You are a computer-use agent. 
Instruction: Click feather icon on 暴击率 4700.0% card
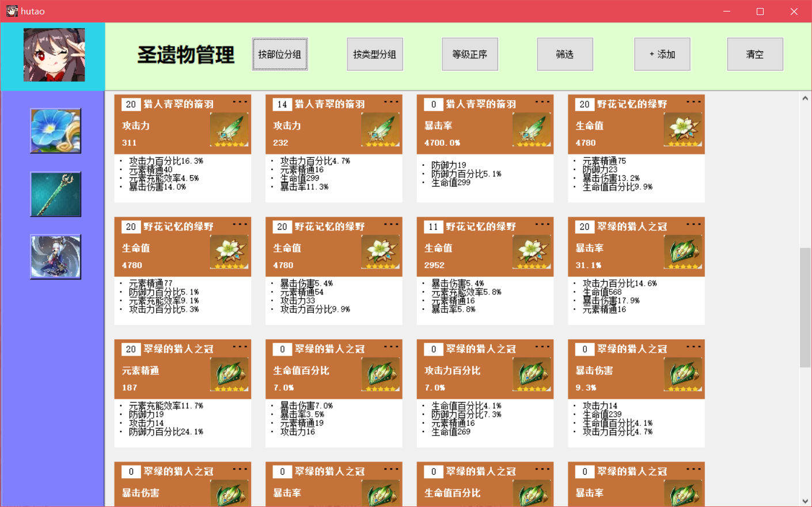point(532,129)
